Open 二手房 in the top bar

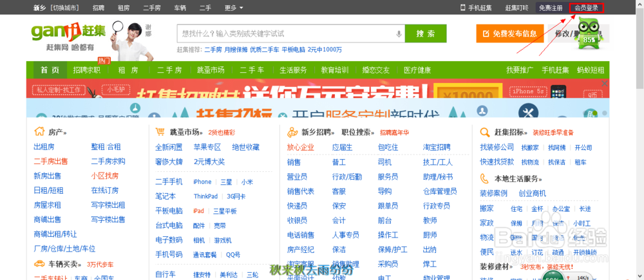pos(152,7)
